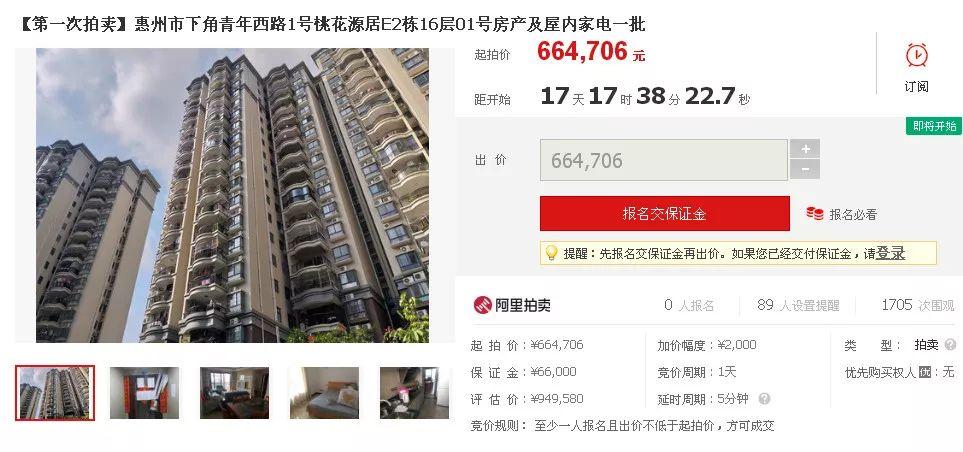Click the alarm clock subscribe icon

[x=917, y=55]
